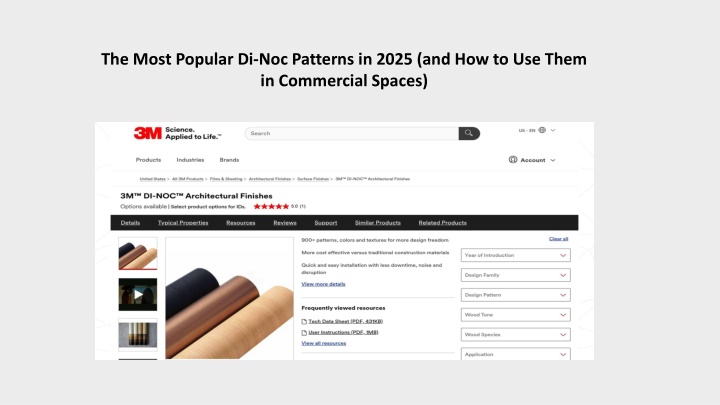Click the View more details link
This screenshot has width=720, height=405.
click(323, 284)
